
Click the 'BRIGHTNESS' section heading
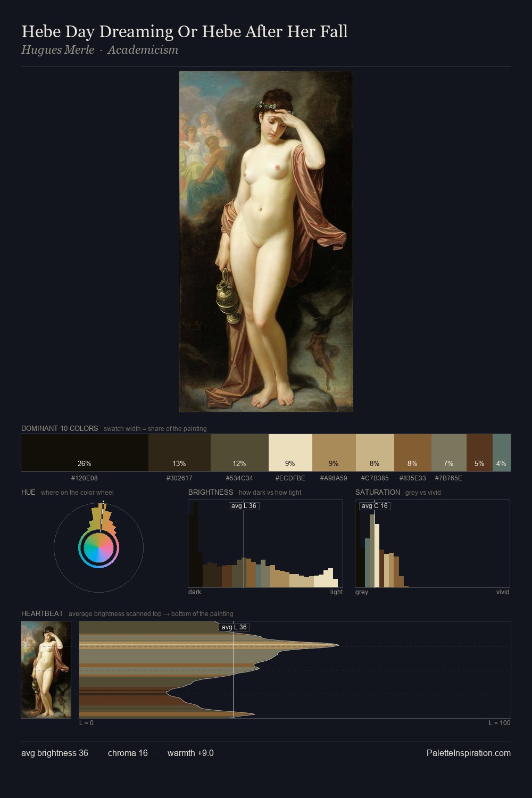(x=211, y=492)
